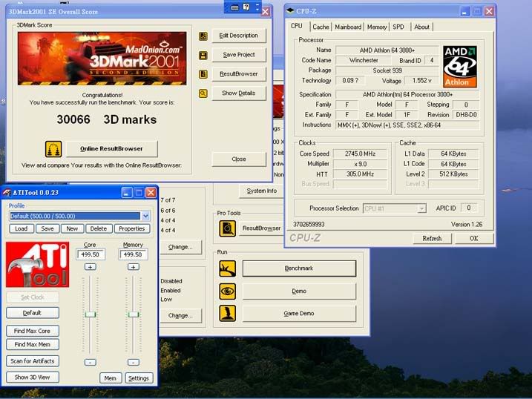Click the Show Details button
This screenshot has height=399, width=532.
click(239, 93)
